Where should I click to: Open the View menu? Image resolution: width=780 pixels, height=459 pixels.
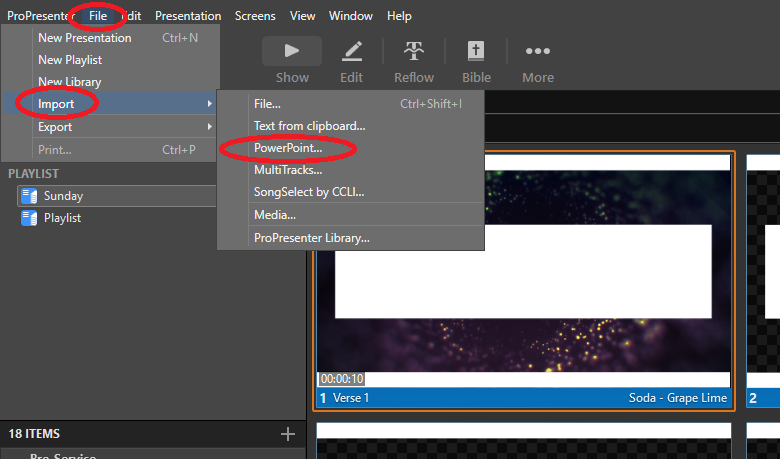tap(302, 16)
